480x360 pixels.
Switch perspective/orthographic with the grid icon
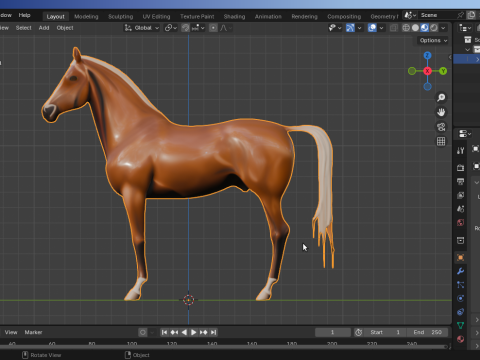coord(441,141)
